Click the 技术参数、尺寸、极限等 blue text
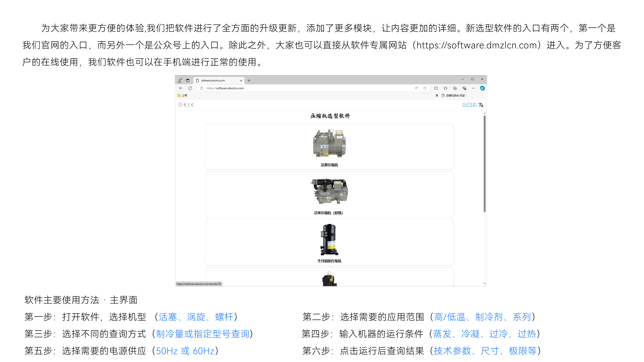 pos(485,351)
